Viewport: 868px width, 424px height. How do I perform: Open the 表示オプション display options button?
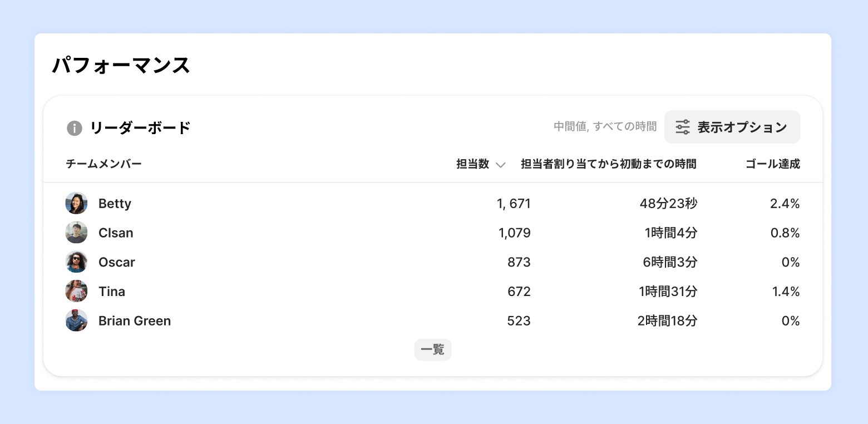(x=732, y=127)
